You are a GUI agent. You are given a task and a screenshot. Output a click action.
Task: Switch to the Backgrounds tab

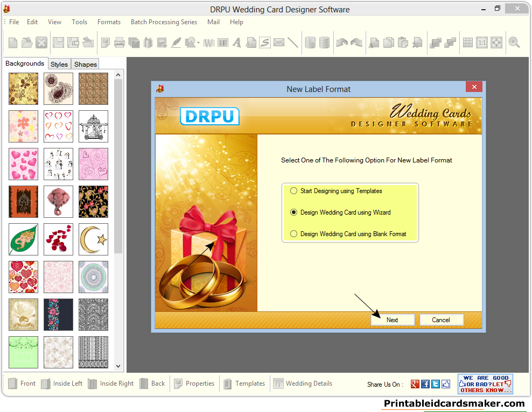pyautogui.click(x=25, y=63)
